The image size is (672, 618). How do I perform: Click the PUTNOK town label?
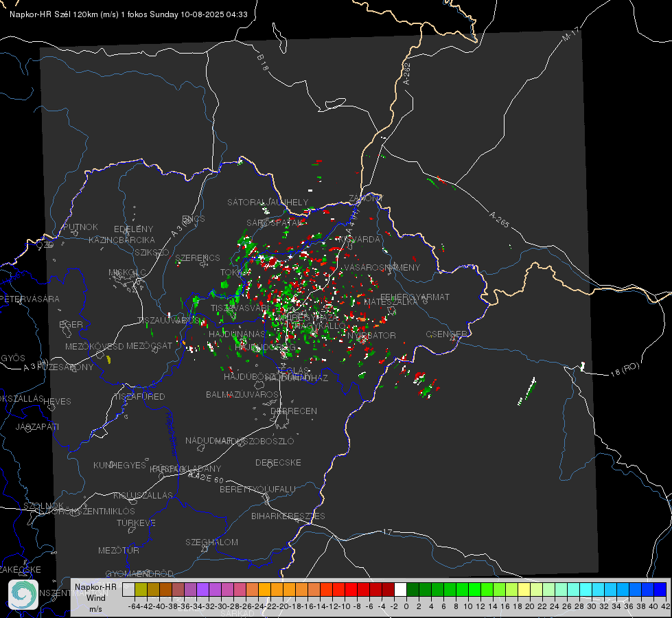coord(80,227)
